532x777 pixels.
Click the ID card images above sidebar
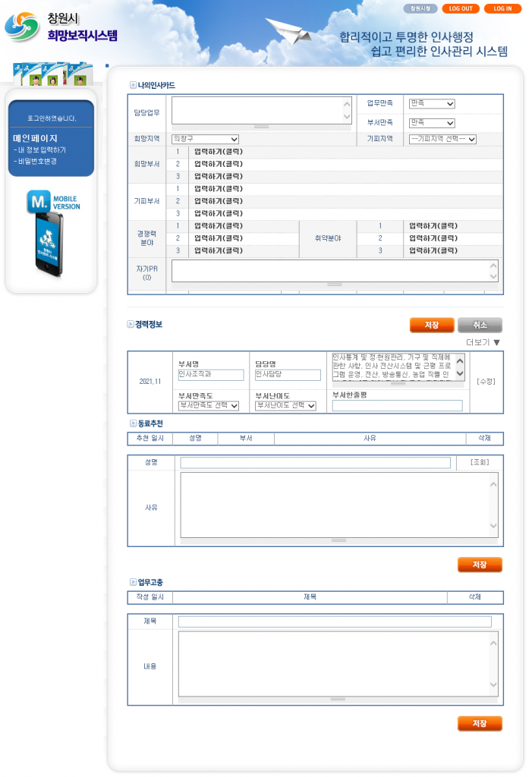point(52,74)
